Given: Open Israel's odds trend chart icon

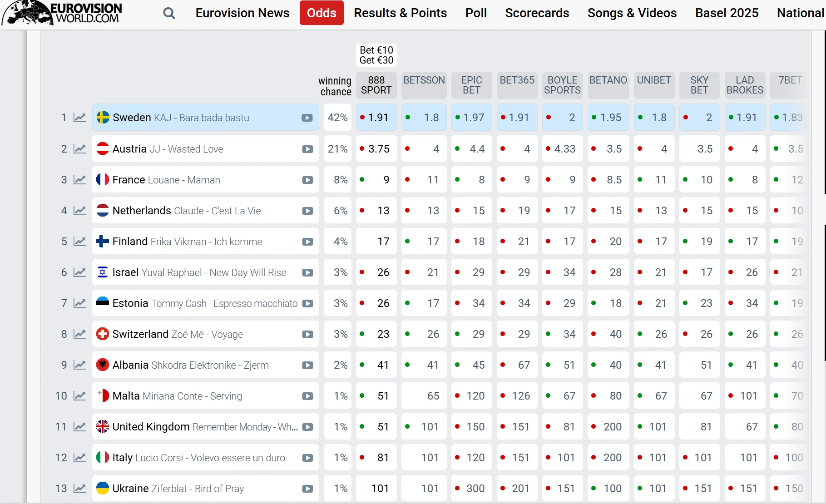Looking at the screenshot, I should point(80,272).
